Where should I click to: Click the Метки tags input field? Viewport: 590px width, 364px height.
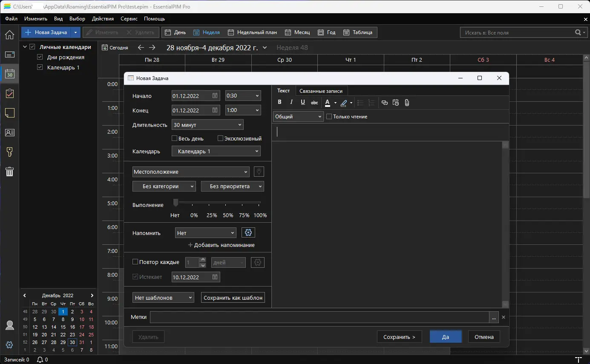tap(319, 317)
